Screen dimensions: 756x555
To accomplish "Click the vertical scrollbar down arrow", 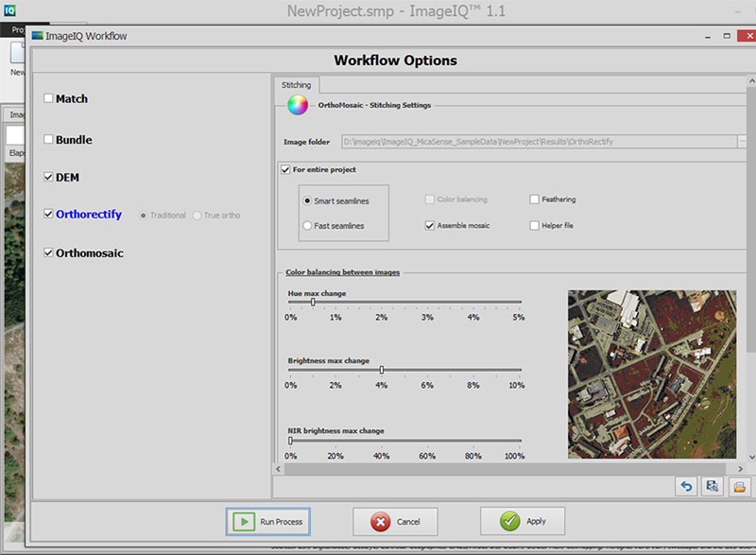I will pos(751,457).
